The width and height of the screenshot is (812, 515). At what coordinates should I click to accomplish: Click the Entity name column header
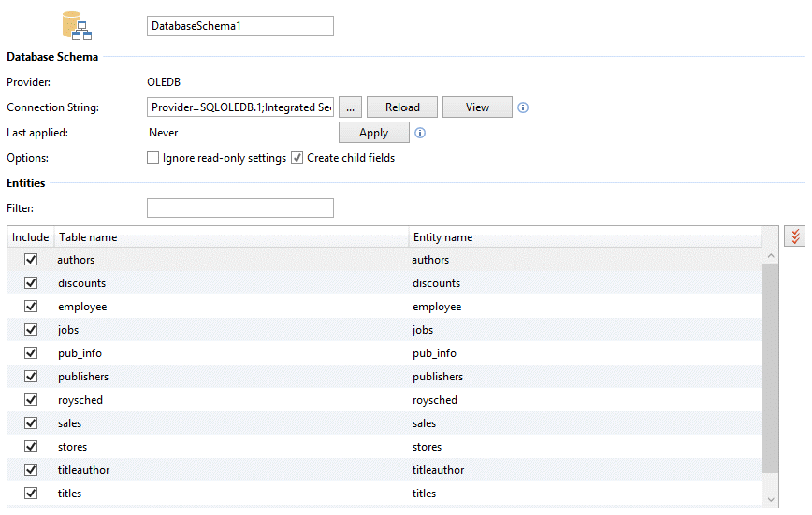point(585,237)
